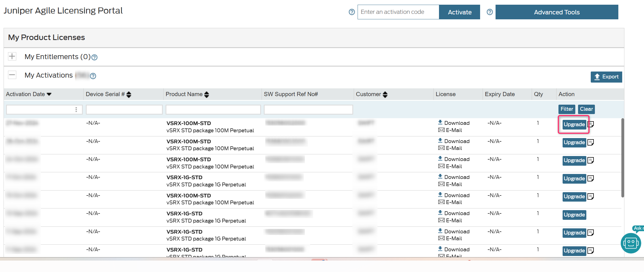Open notes icon in second table row
Viewport: 644px width, 272px height.
tap(591, 142)
